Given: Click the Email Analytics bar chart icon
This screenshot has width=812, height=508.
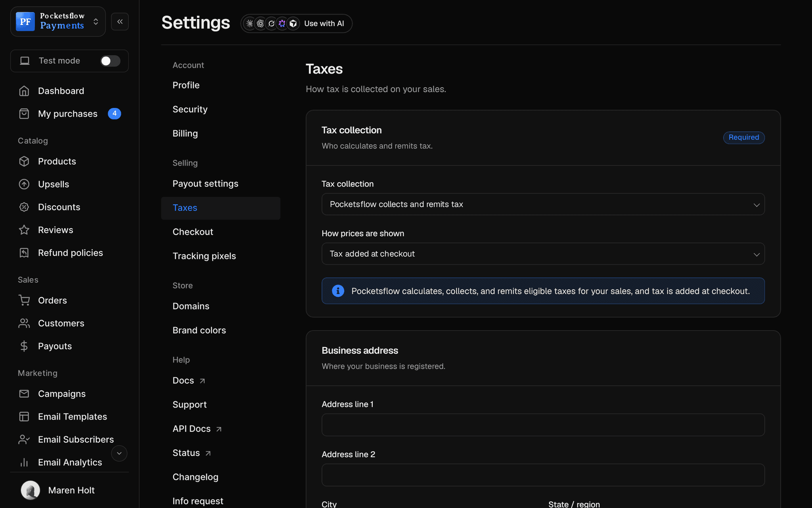Looking at the screenshot, I should [x=24, y=462].
